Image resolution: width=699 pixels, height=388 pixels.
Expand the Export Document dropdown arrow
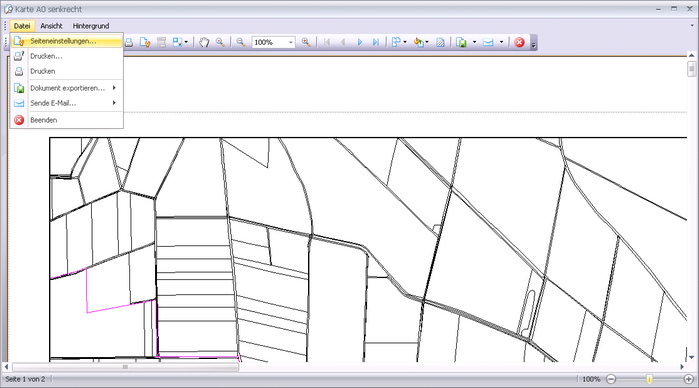474,42
